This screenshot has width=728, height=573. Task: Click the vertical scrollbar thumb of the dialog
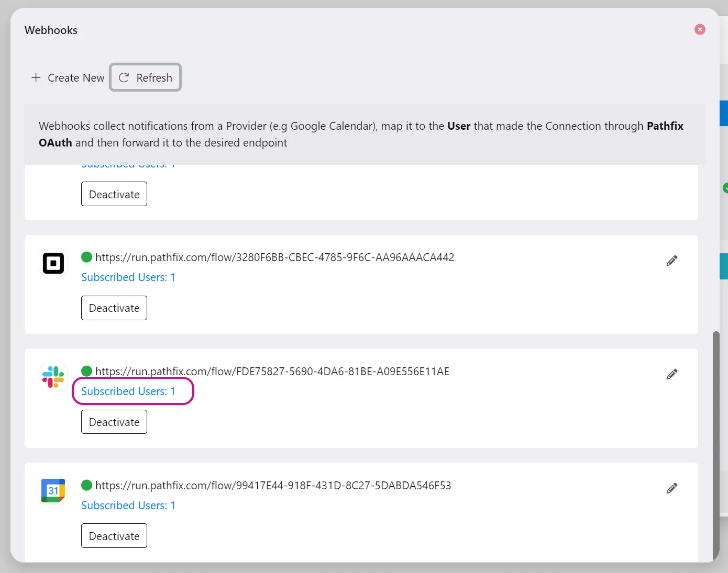tap(716, 445)
